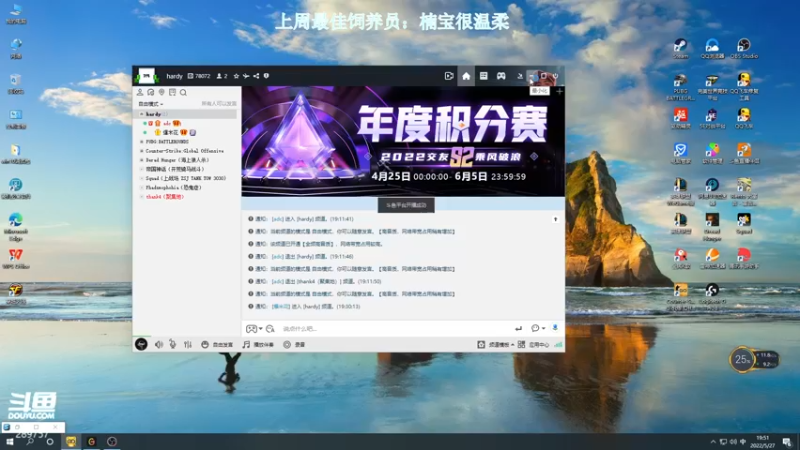Click the blue username link in last notification
Viewport: 800px width, 450px height.
click(281, 307)
